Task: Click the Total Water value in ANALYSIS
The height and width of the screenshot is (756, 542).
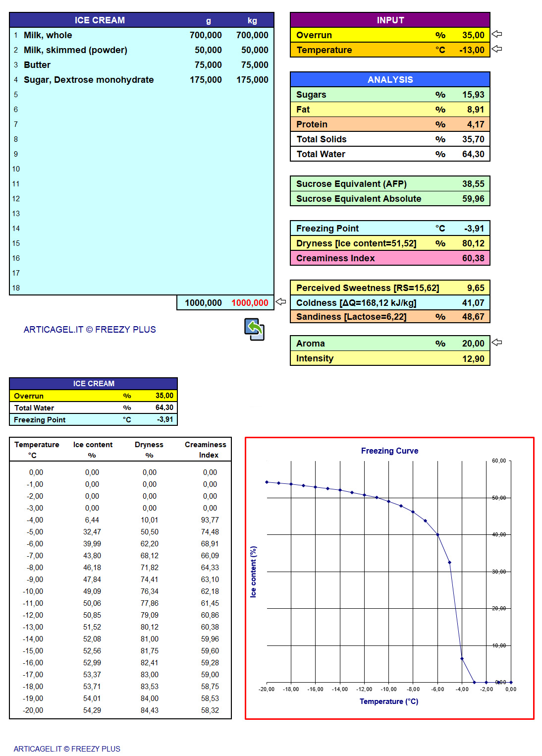Action: click(x=473, y=154)
